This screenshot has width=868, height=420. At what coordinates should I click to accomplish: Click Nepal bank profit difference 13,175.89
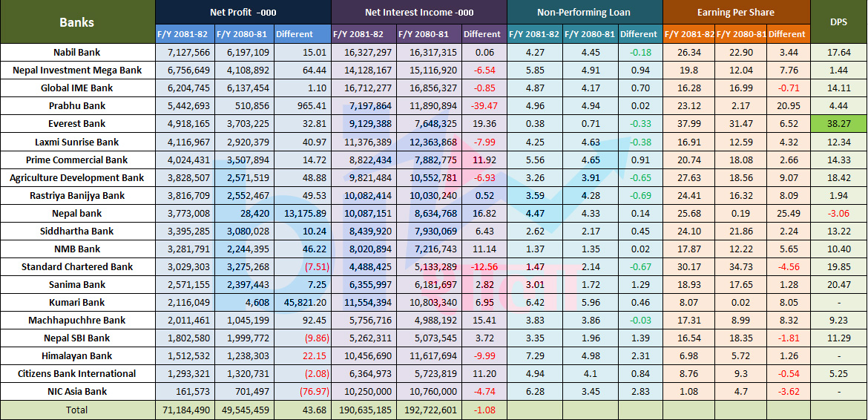(x=305, y=214)
